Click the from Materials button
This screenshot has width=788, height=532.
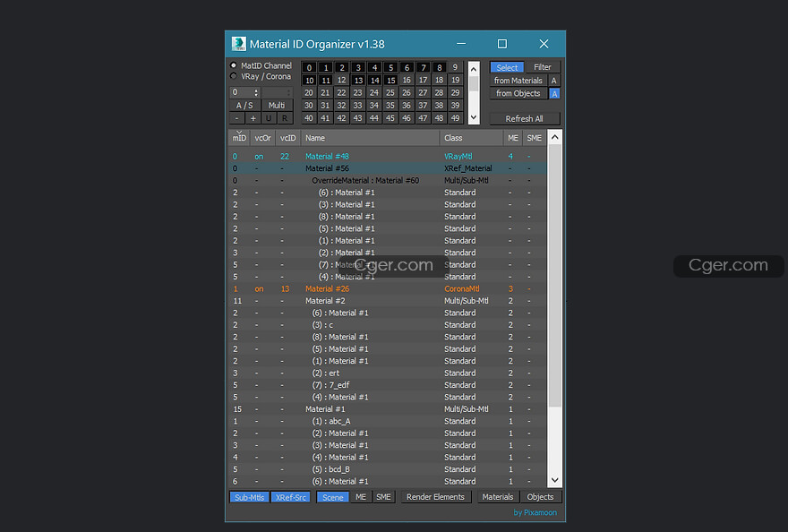coord(518,81)
